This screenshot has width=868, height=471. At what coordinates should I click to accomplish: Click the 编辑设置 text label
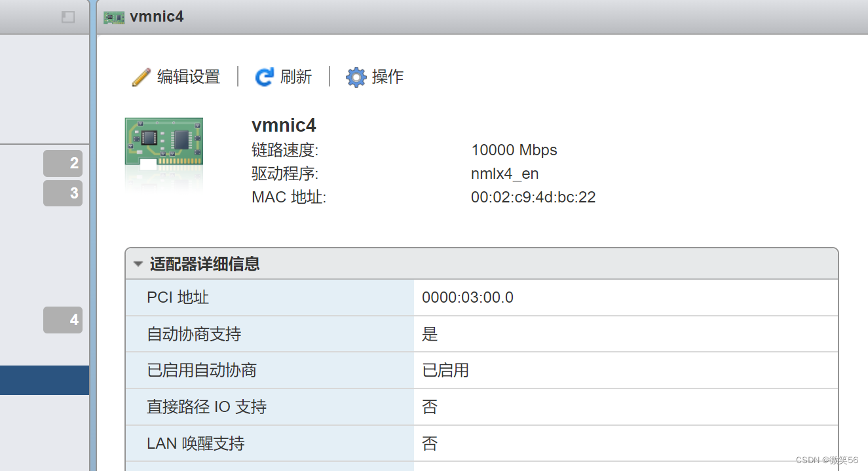[x=189, y=77]
